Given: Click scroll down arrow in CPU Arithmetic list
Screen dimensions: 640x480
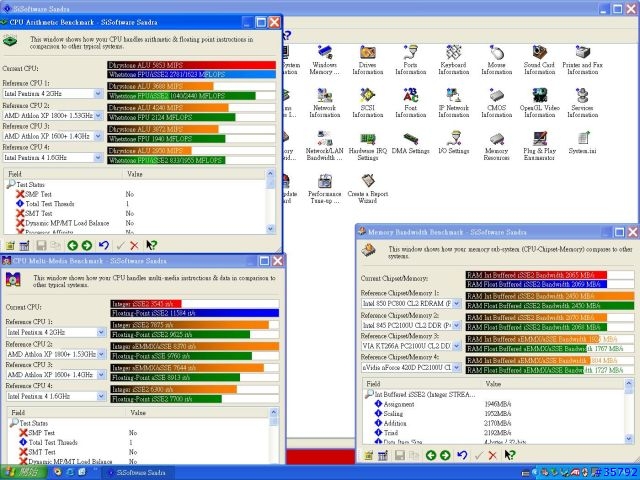Looking at the screenshot, I should [x=270, y=229].
